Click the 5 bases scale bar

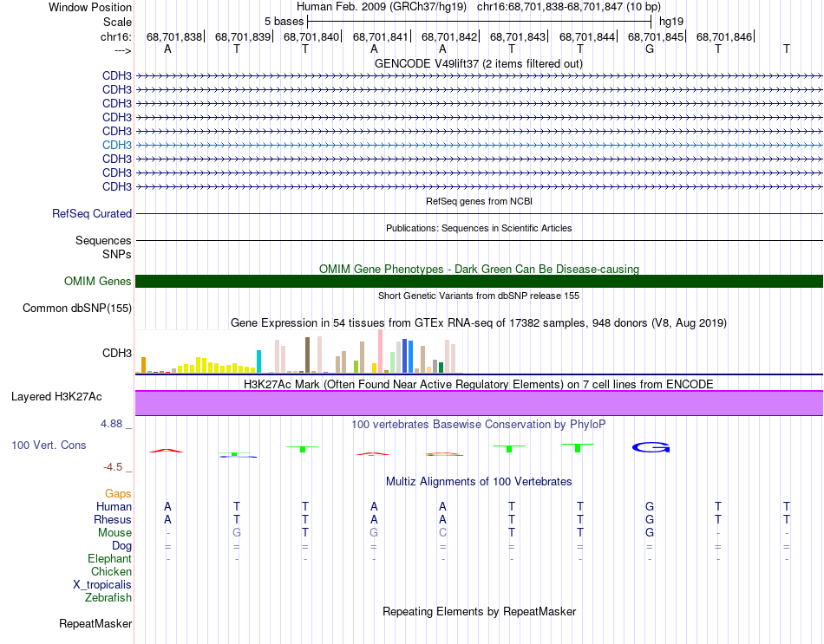pyautogui.click(x=480, y=22)
